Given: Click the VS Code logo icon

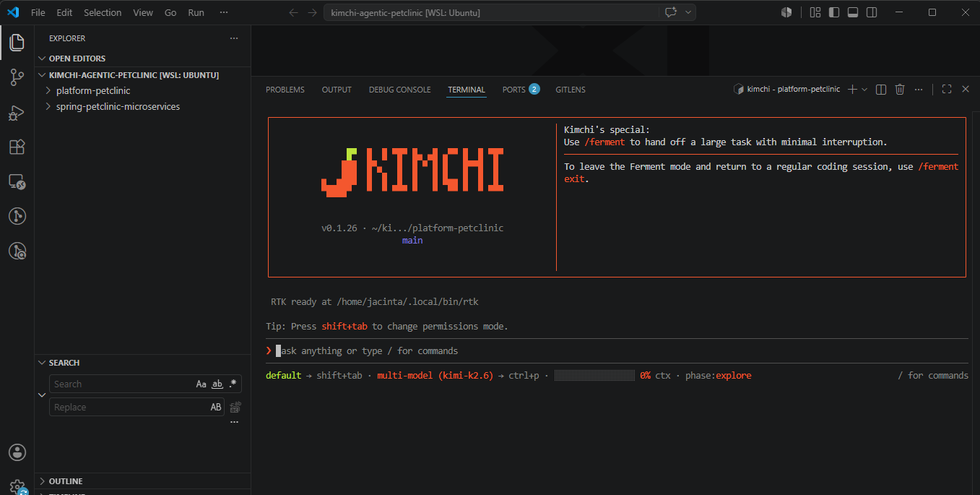Looking at the screenshot, I should tap(12, 12).
